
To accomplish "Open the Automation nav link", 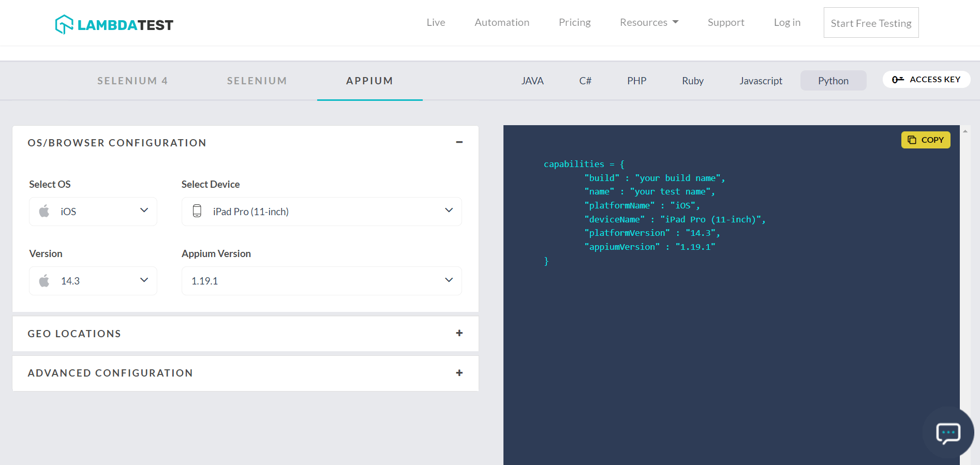I will [502, 22].
